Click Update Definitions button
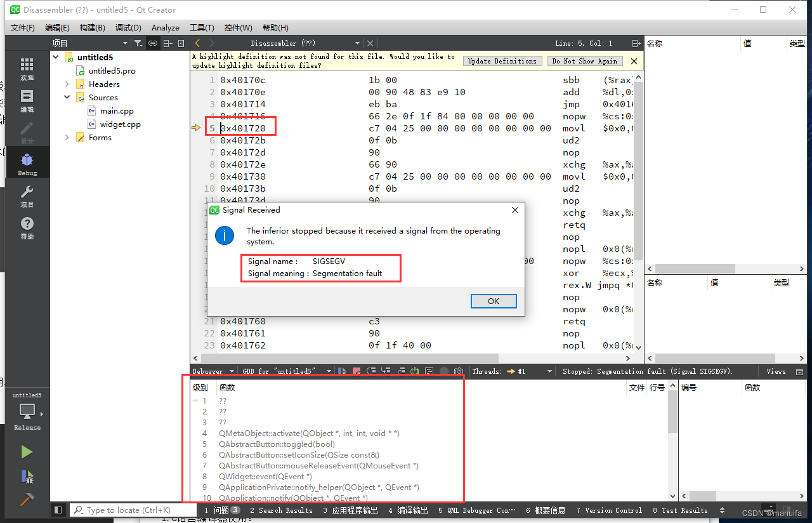This screenshot has width=812, height=523. 502,61
